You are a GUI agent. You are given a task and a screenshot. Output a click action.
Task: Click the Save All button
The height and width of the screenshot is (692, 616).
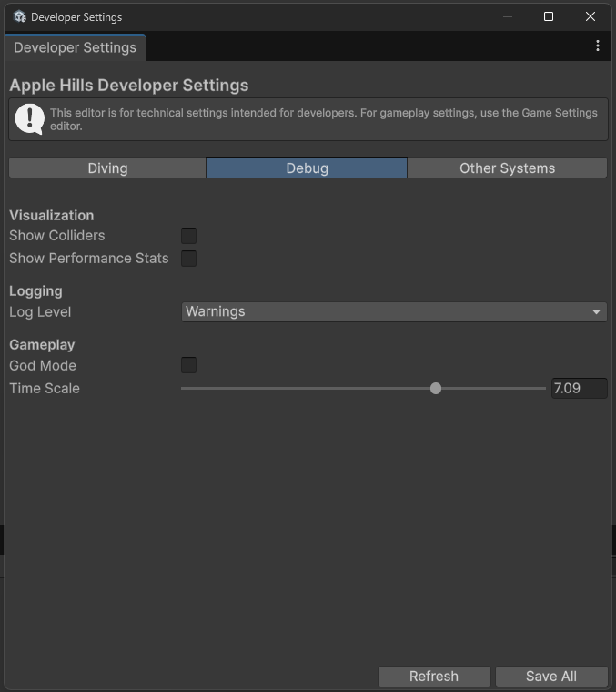pos(550,676)
